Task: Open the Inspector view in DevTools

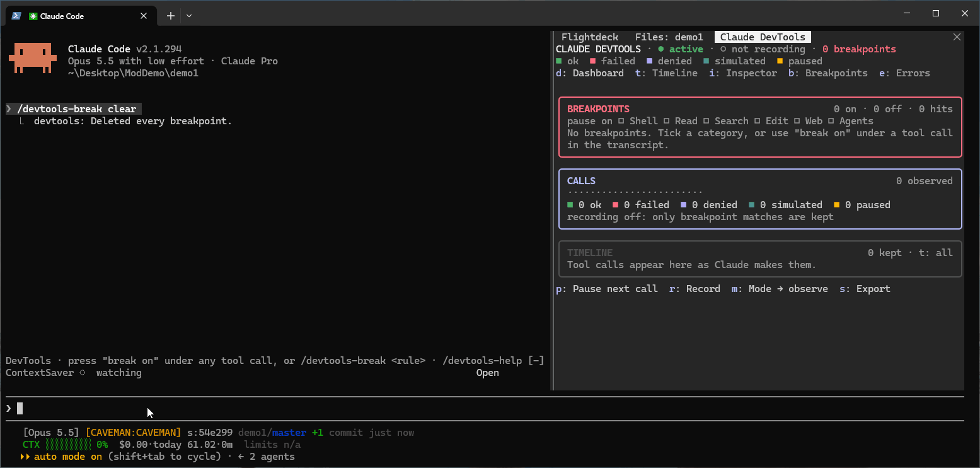Action: 743,73
